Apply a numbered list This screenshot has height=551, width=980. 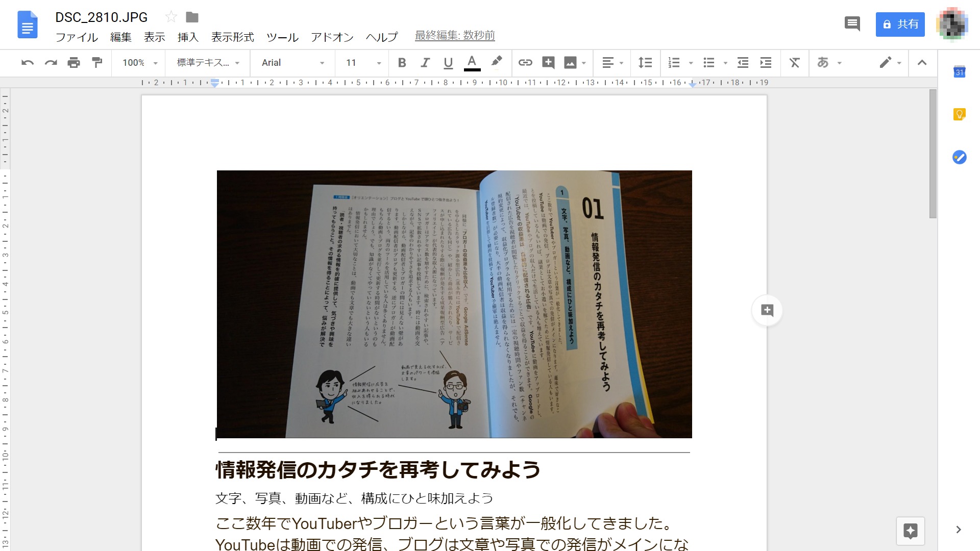[674, 62]
